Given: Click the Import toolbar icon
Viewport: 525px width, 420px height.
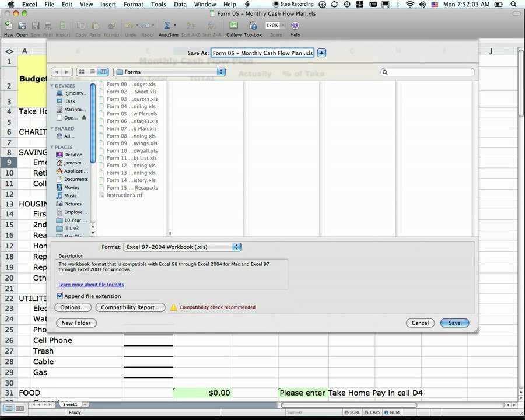Looking at the screenshot, I should pos(62,26).
